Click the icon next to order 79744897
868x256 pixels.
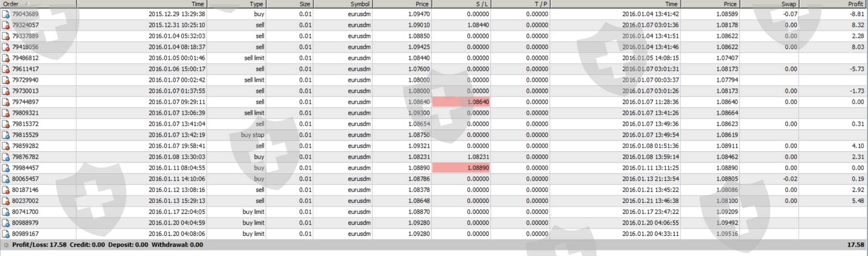6,102
